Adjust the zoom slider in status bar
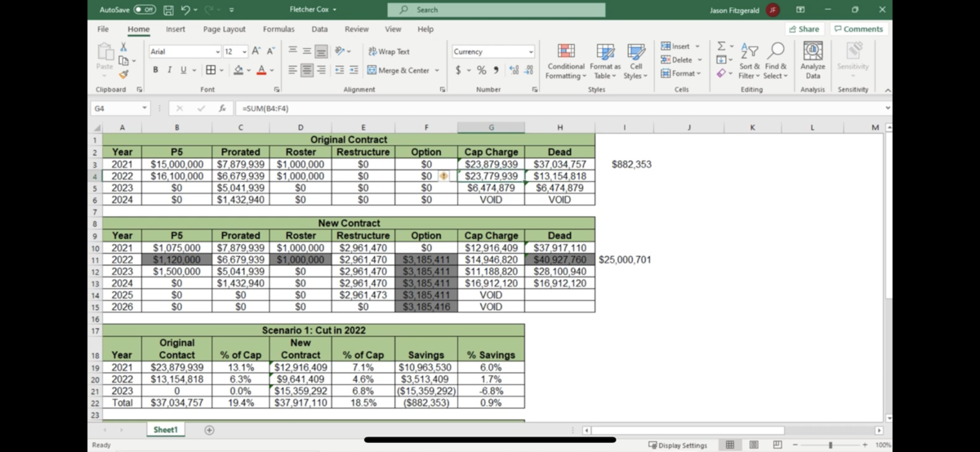This screenshot has height=452, width=980. (x=831, y=445)
